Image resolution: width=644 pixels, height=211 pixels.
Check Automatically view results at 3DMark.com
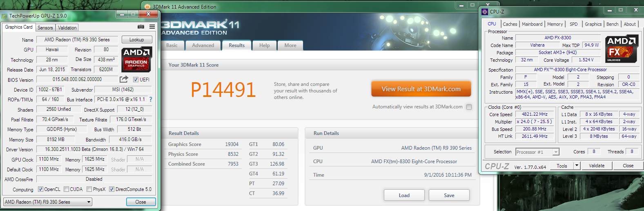[x=469, y=107]
